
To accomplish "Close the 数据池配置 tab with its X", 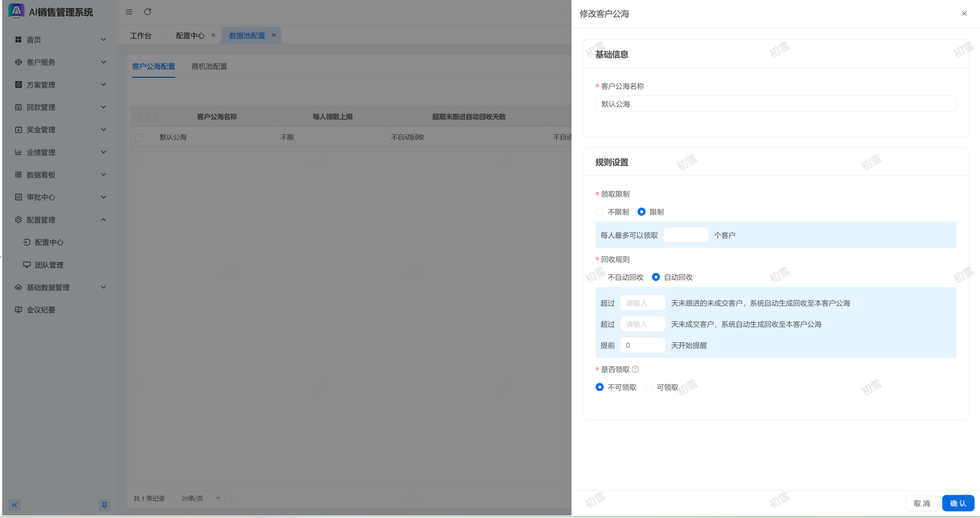I will pos(273,35).
